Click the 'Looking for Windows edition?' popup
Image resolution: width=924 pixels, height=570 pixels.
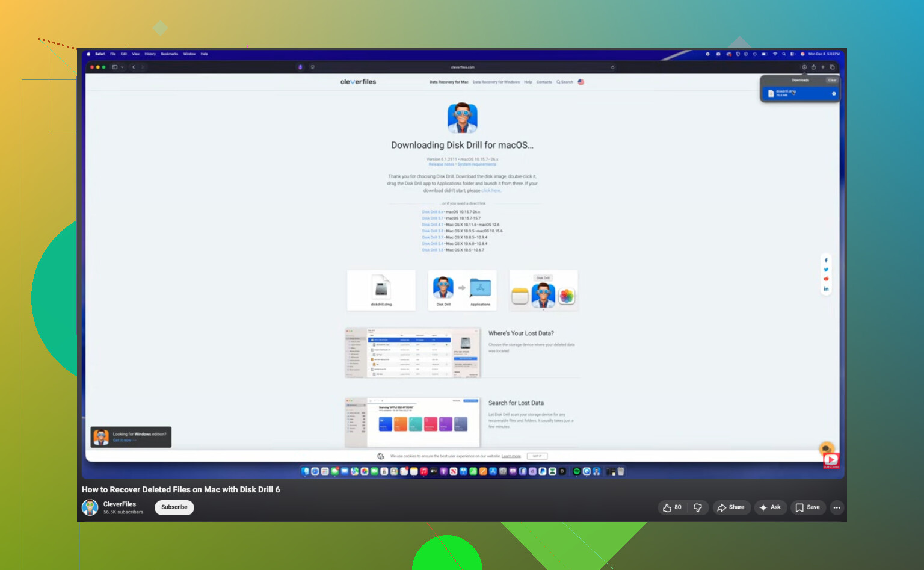coord(131,437)
